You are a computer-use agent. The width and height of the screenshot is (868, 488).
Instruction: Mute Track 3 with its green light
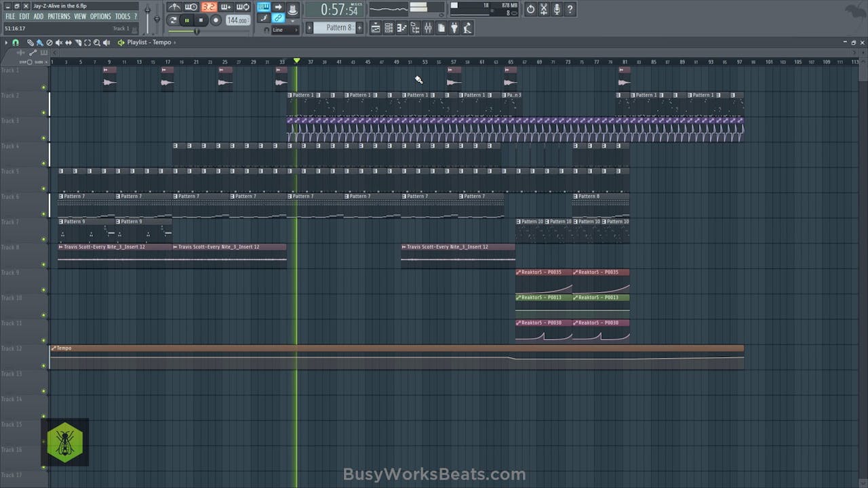coord(44,138)
